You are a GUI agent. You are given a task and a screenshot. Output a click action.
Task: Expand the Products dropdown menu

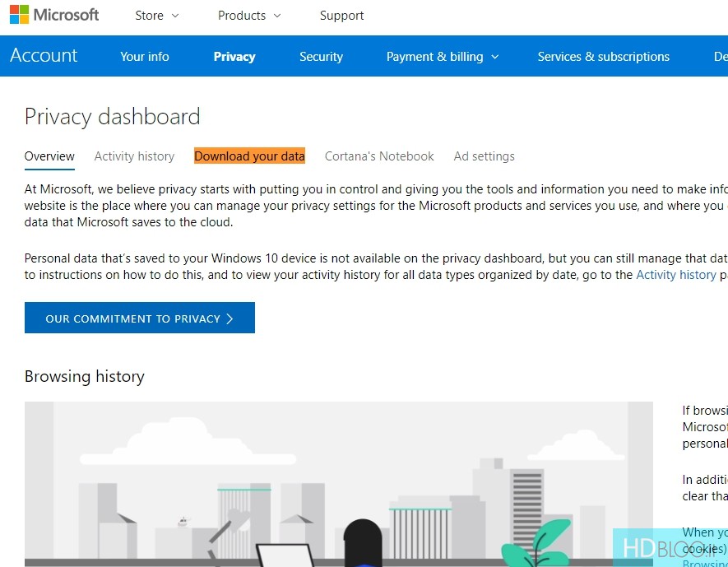pos(248,16)
